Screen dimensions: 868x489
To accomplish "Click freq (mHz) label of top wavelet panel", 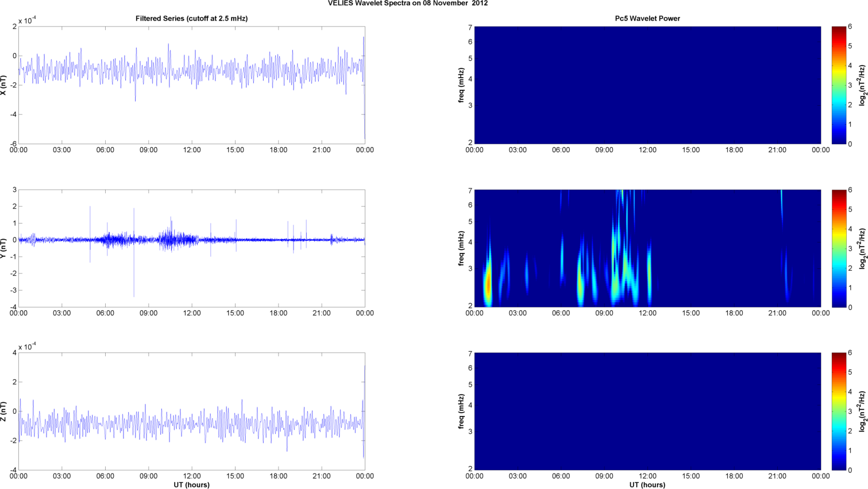I will pyautogui.click(x=461, y=85).
